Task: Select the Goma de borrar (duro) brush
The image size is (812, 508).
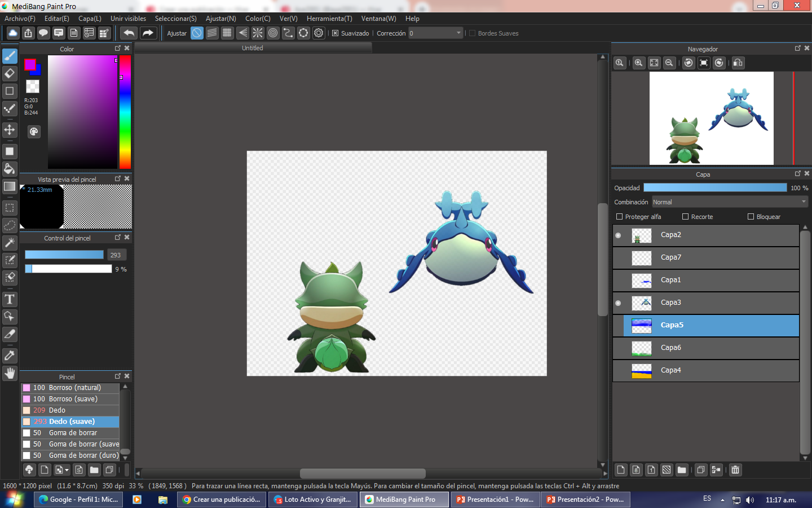Action: point(70,456)
